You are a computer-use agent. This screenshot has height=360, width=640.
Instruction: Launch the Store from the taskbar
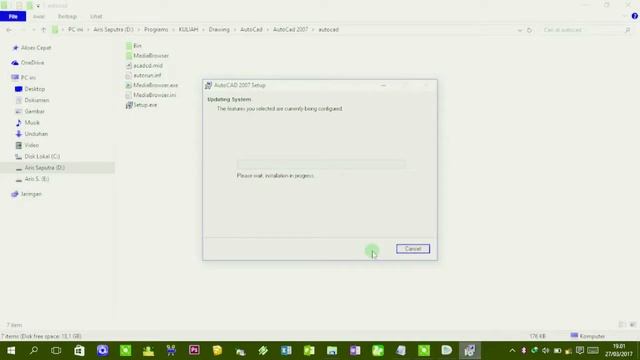click(x=80, y=351)
